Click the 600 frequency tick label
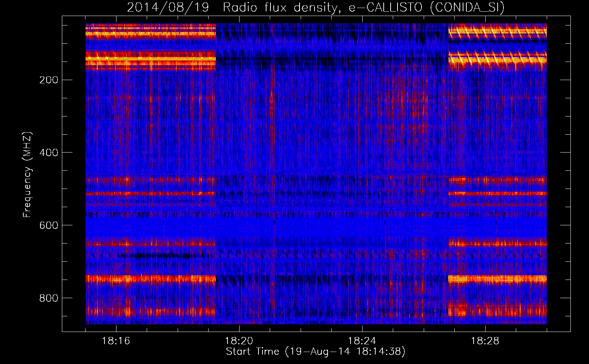589x364 pixels. coord(49,225)
